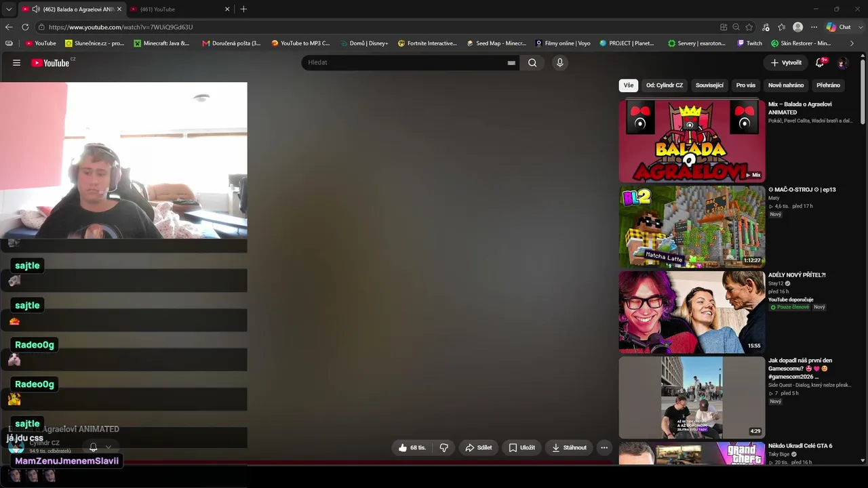Open the Domů | Disney+ bookmark
Image resolution: width=868 pixels, height=488 pixels.
363,43
